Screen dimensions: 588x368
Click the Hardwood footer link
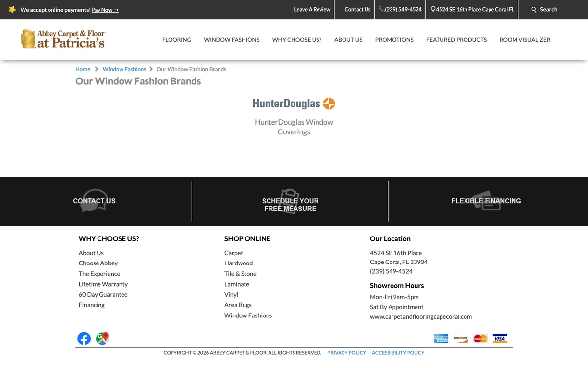239,263
